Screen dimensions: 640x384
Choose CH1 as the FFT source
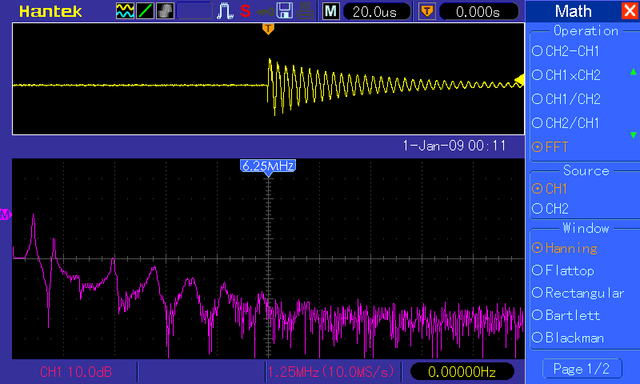[x=549, y=189]
